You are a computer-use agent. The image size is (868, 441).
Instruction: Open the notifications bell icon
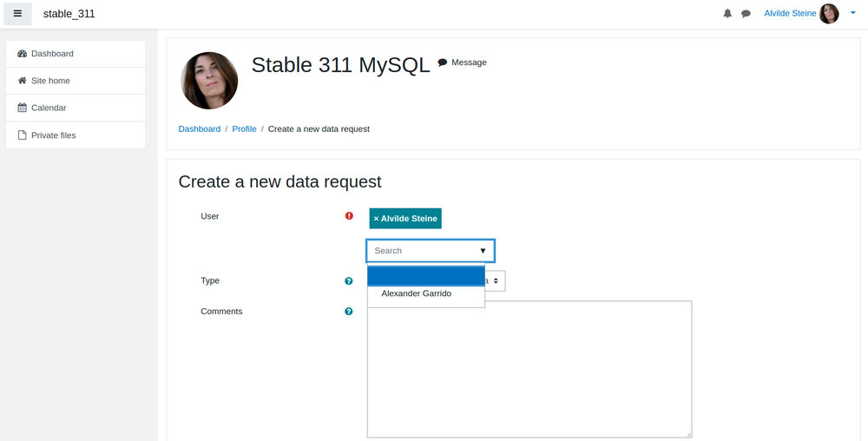(x=727, y=13)
